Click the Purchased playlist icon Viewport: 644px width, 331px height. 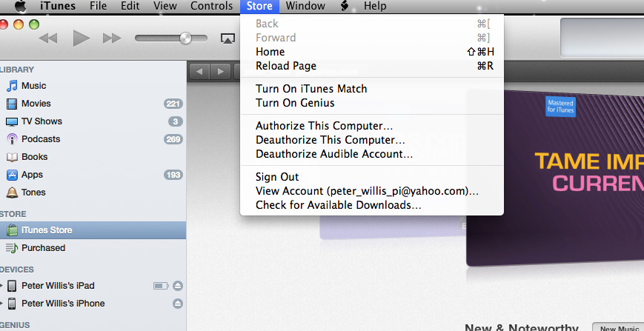tap(12, 248)
